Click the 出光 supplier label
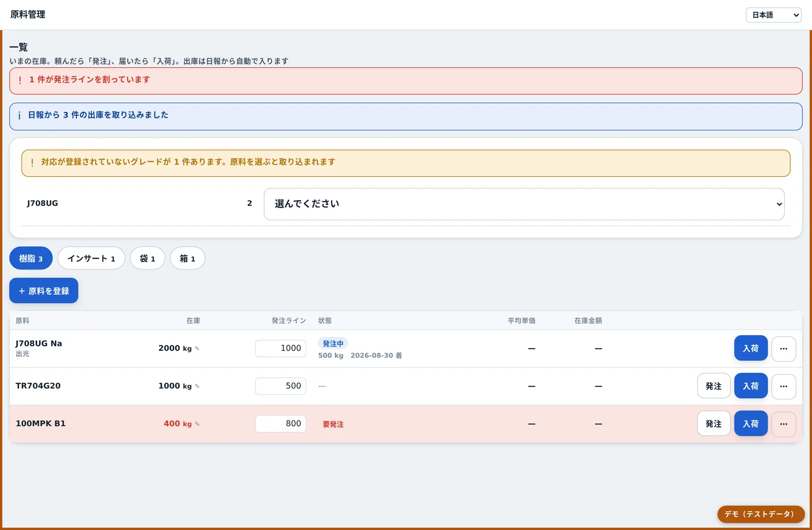 [x=23, y=354]
